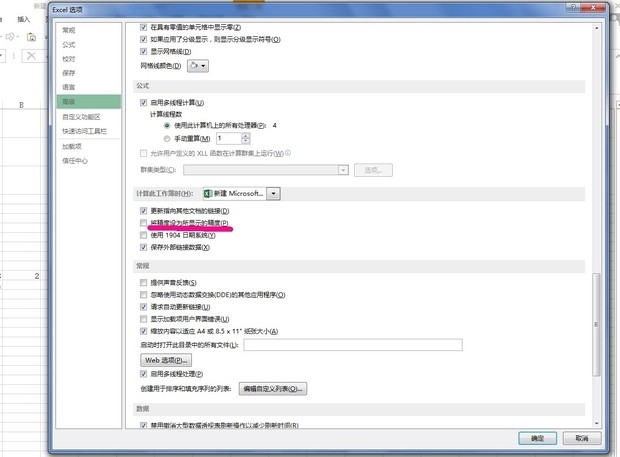Toggle 请求自动更新链接 checkbox
The height and width of the screenshot is (457, 620).
(x=144, y=307)
